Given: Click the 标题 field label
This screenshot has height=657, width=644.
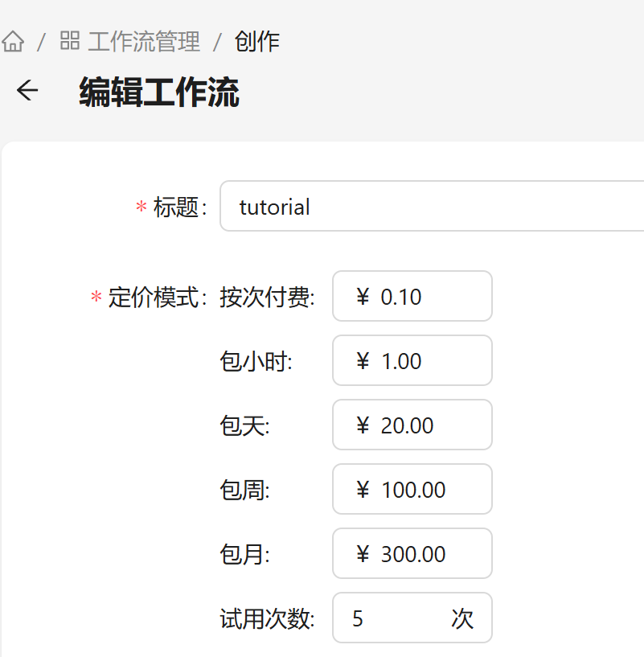Looking at the screenshot, I should click(180, 207).
